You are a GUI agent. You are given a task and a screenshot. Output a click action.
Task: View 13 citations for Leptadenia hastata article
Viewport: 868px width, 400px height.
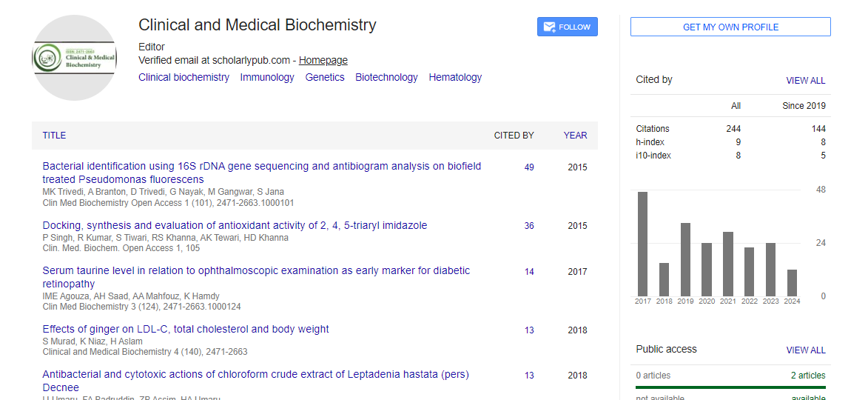(529, 376)
